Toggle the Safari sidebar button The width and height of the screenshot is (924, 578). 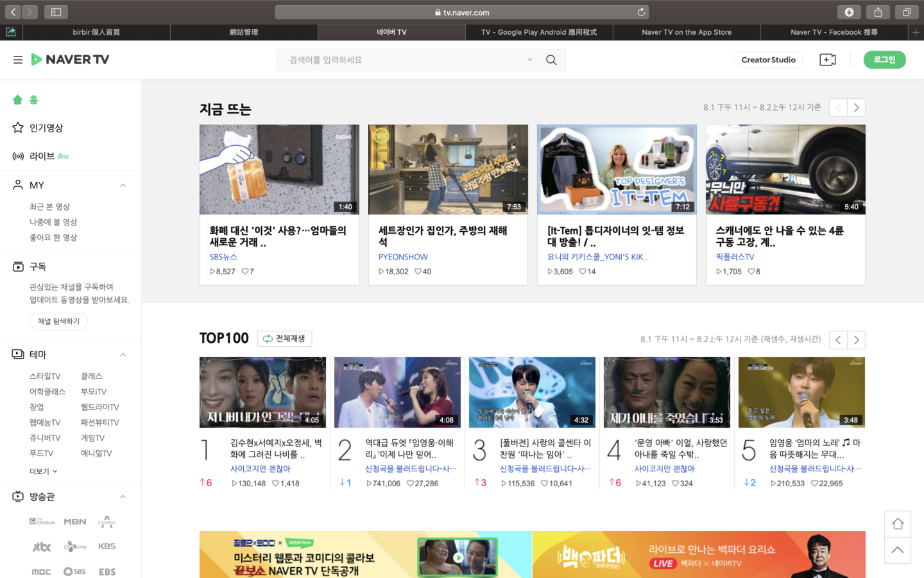click(x=56, y=12)
